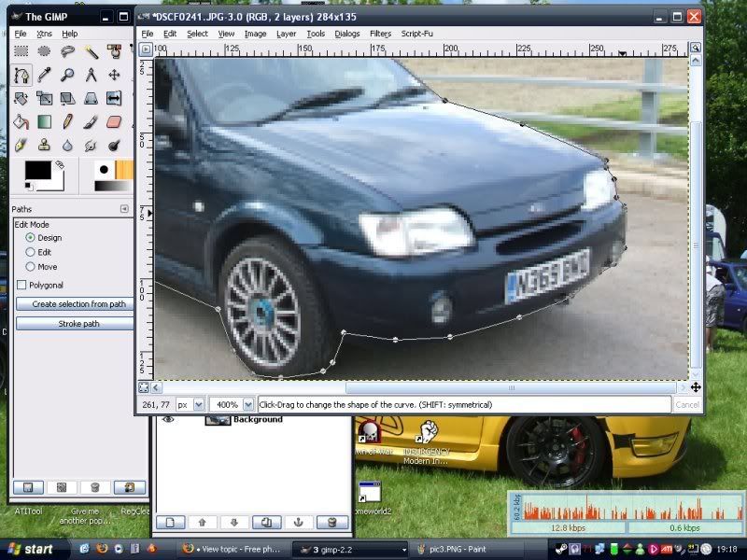Pick the Clone stamp tool
The image size is (747, 560).
[44, 146]
